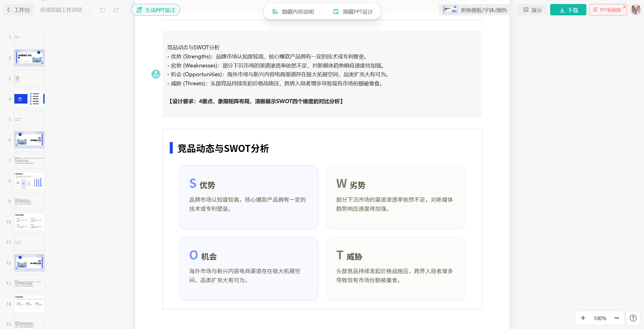Click the W 劣势 card

click(x=396, y=197)
